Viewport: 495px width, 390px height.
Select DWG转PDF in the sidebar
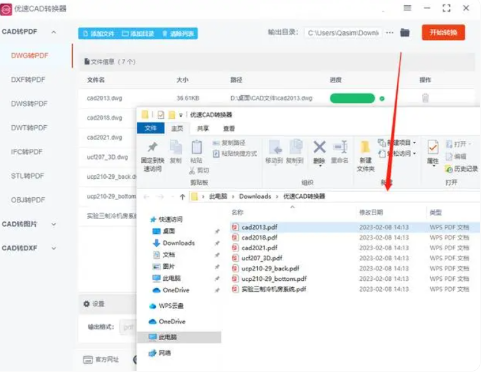pyautogui.click(x=30, y=56)
